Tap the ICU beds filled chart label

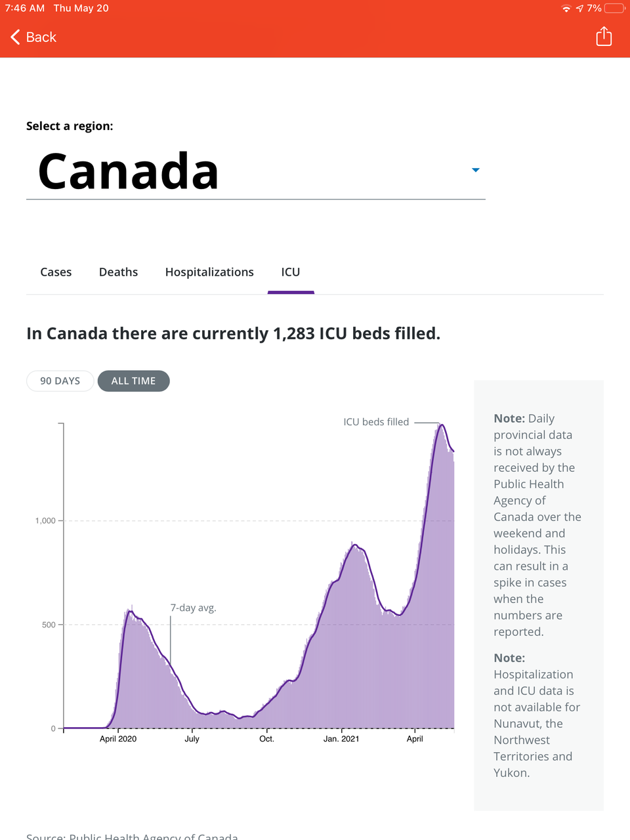pos(376,422)
